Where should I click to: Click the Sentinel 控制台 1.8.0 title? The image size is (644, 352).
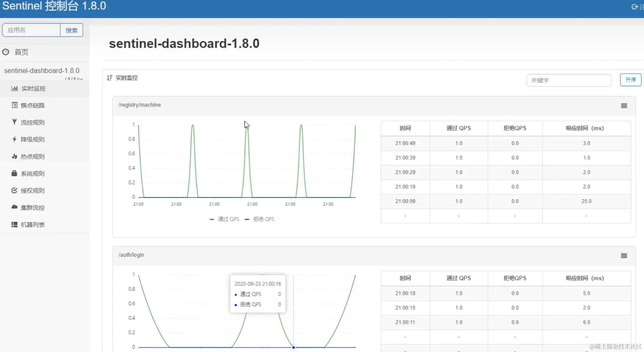pos(54,6)
